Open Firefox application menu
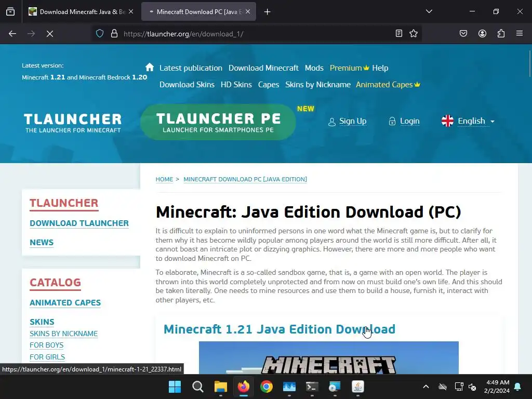Image resolution: width=532 pixels, height=399 pixels. pyautogui.click(x=520, y=33)
